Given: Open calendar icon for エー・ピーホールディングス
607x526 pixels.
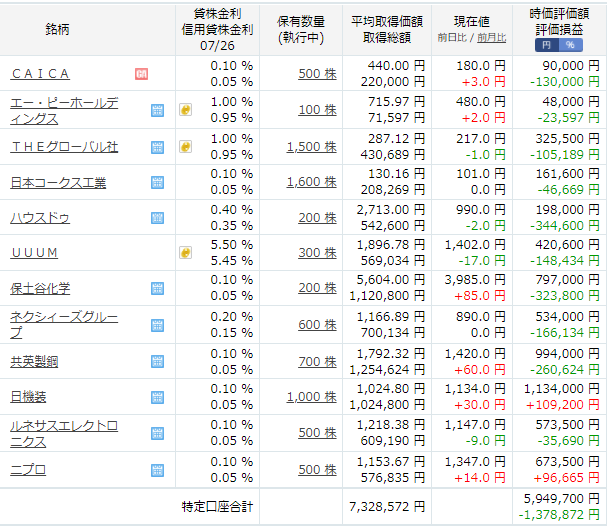Looking at the screenshot, I should coord(157,110).
